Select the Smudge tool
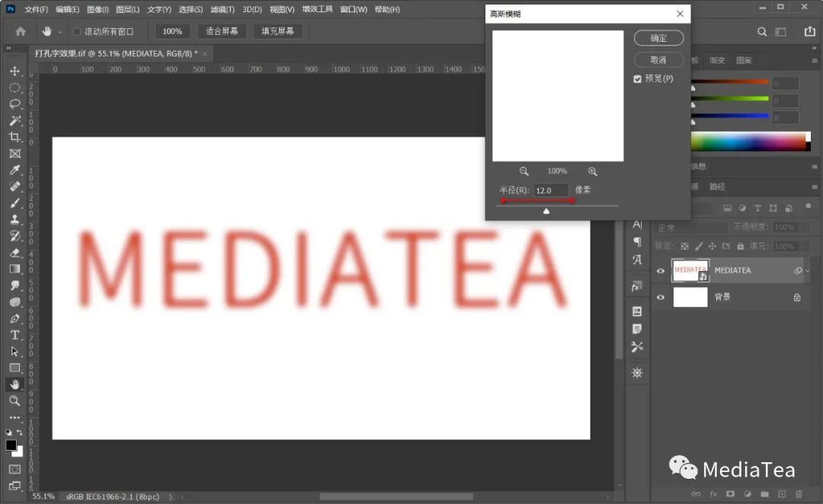823x504 pixels. 14,285
